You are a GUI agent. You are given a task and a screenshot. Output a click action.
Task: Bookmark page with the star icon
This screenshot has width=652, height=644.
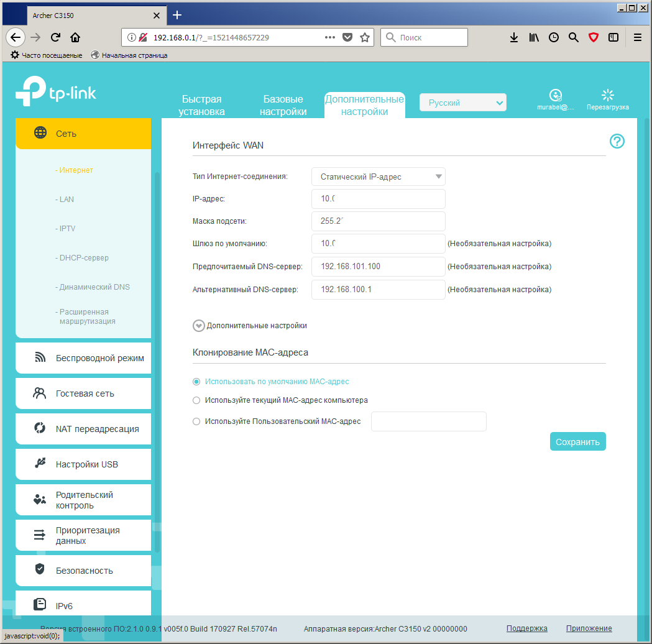pyautogui.click(x=365, y=37)
